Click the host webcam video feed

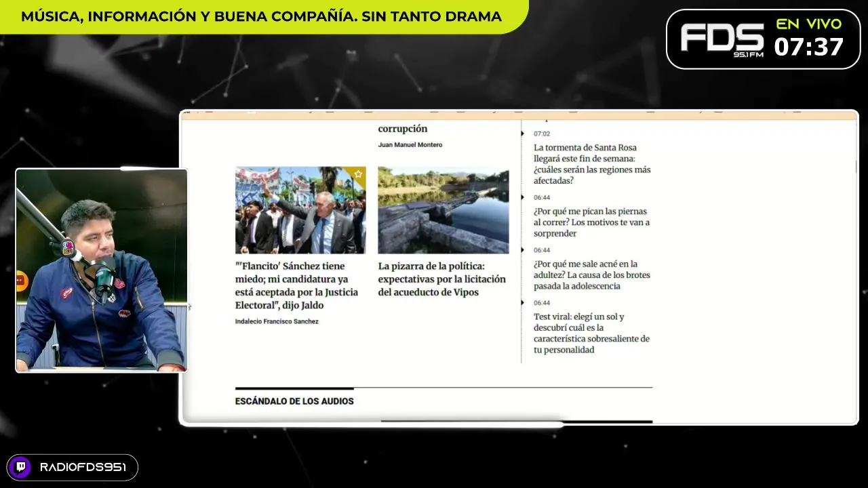pos(102,270)
